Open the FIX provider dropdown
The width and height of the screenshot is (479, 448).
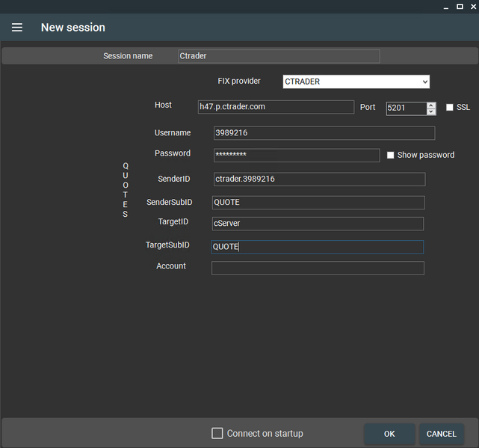click(356, 82)
